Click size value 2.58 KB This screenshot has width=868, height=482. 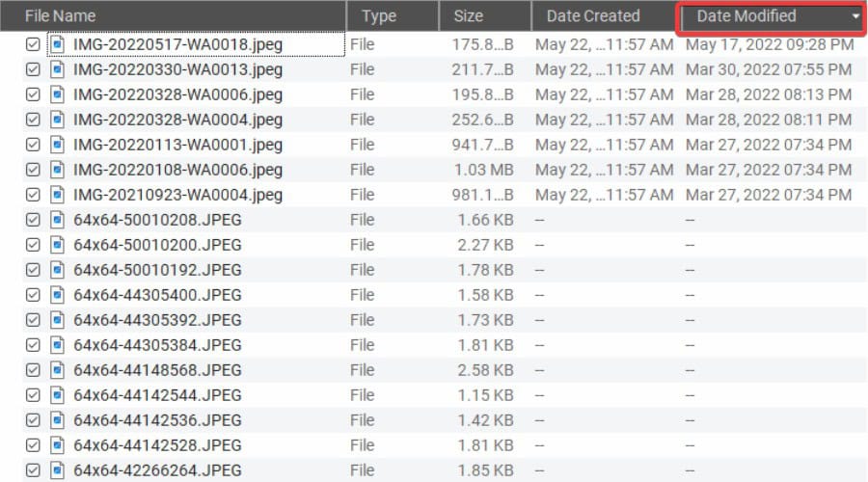pos(485,369)
